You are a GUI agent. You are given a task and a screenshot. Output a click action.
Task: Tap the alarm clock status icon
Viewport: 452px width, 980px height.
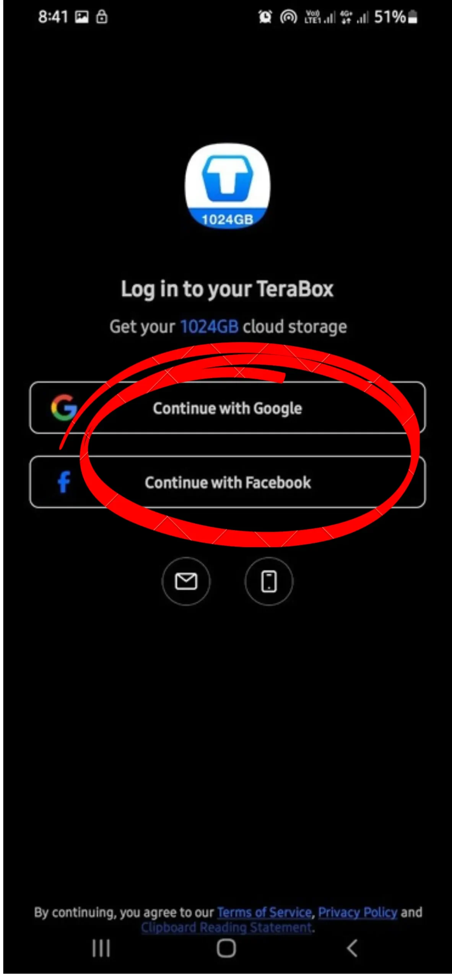[x=265, y=17]
